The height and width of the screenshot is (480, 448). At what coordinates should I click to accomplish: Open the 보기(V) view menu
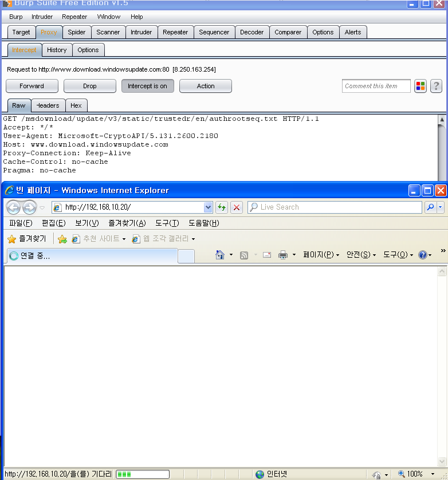tap(87, 223)
